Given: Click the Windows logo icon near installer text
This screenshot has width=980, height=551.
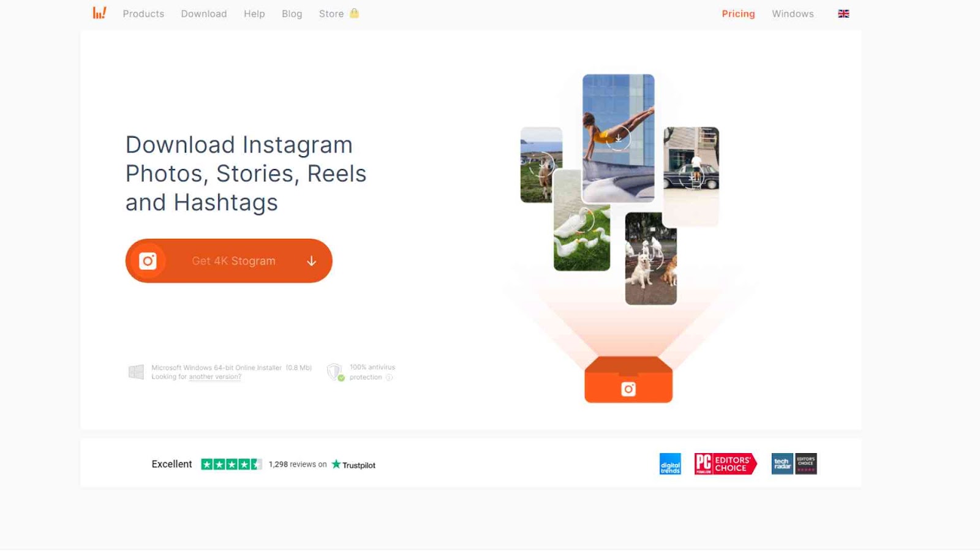Looking at the screenshot, I should click(x=136, y=372).
